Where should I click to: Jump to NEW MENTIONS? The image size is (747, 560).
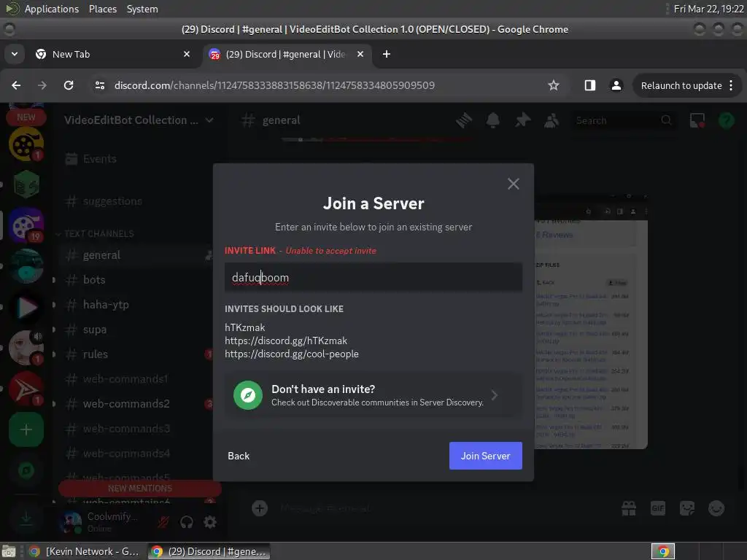(139, 489)
